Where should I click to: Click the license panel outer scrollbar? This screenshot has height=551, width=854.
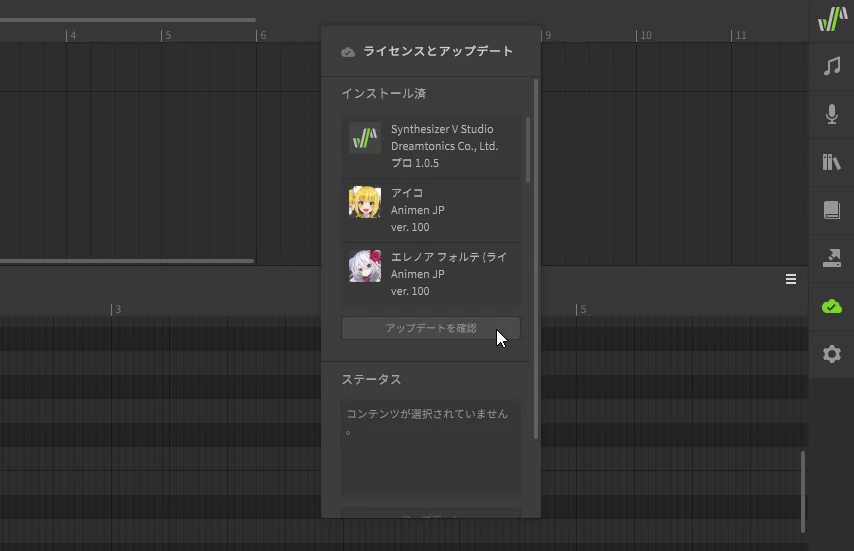[x=536, y=259]
